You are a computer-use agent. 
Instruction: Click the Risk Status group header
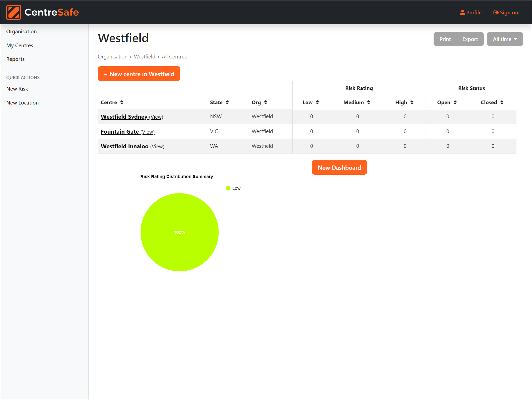(x=471, y=88)
